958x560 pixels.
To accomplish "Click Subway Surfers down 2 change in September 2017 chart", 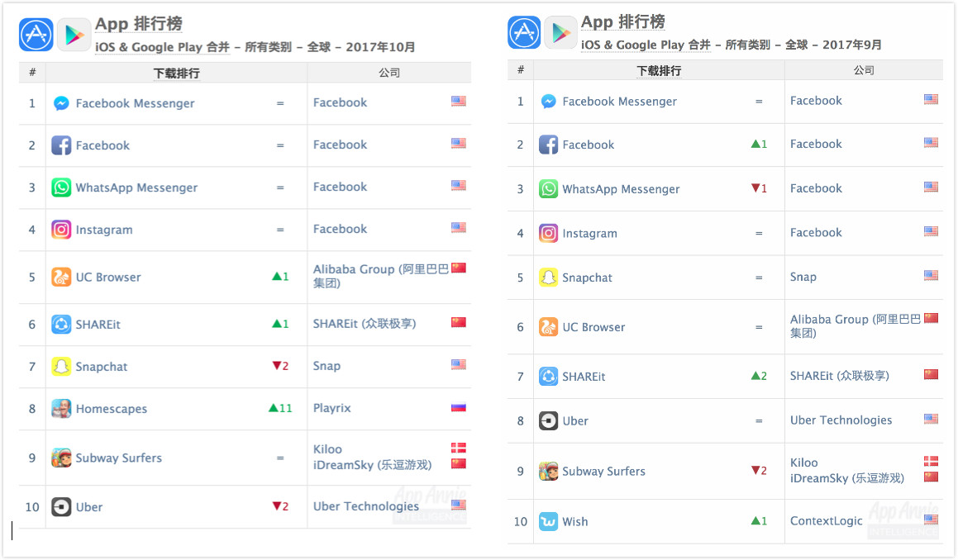I will click(759, 470).
